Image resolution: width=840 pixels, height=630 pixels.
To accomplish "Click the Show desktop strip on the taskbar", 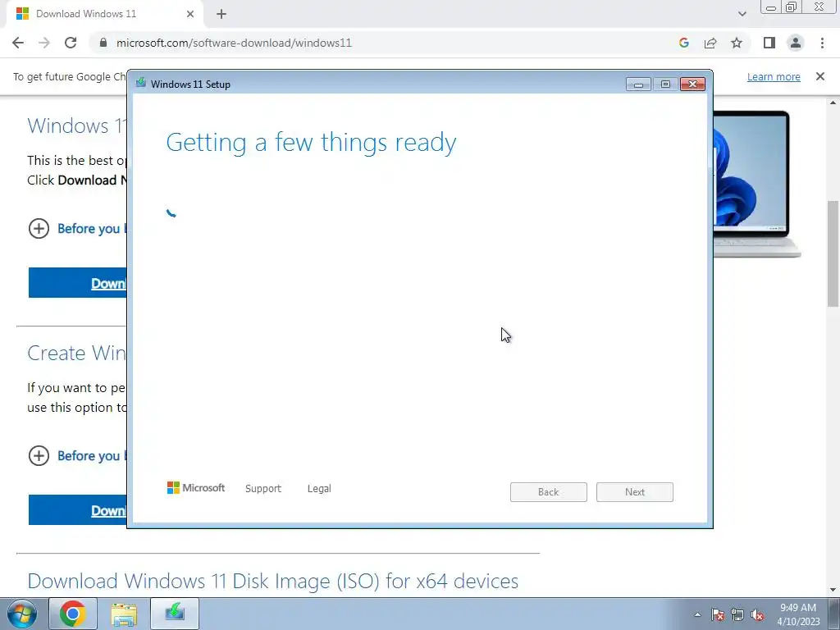I will pyautogui.click(x=834, y=614).
